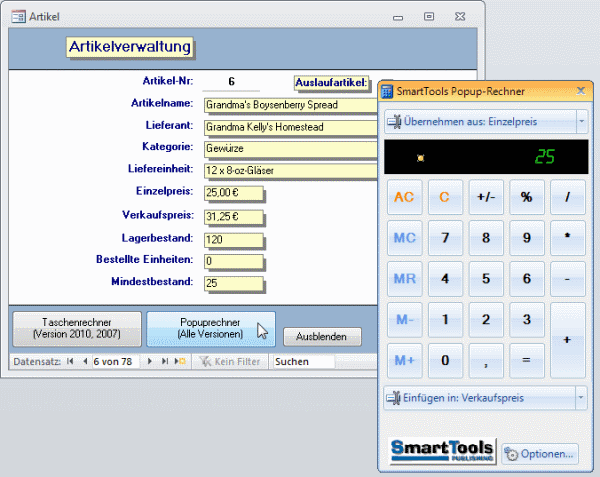
Task: Click digit 5 on the calculator
Action: 486,279
